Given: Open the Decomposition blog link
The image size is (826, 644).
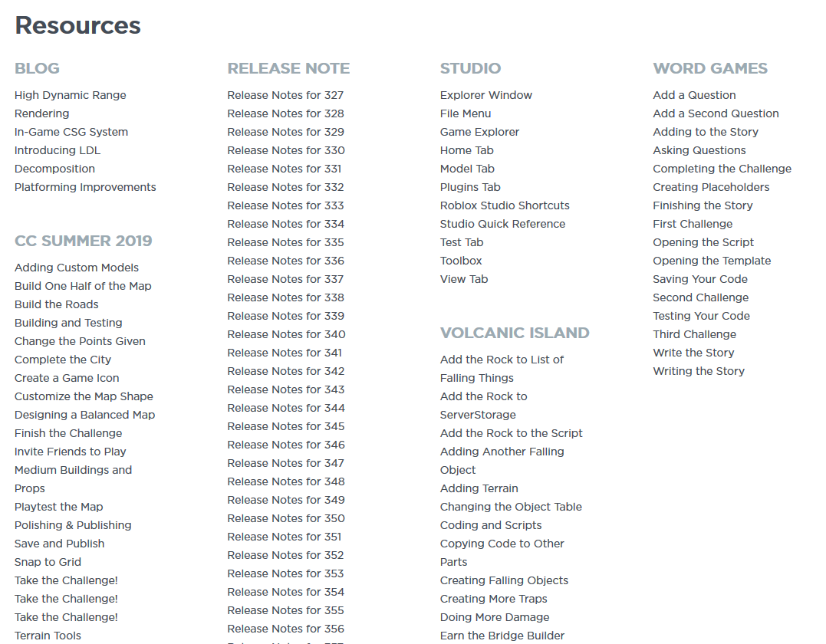Looking at the screenshot, I should (54, 169).
